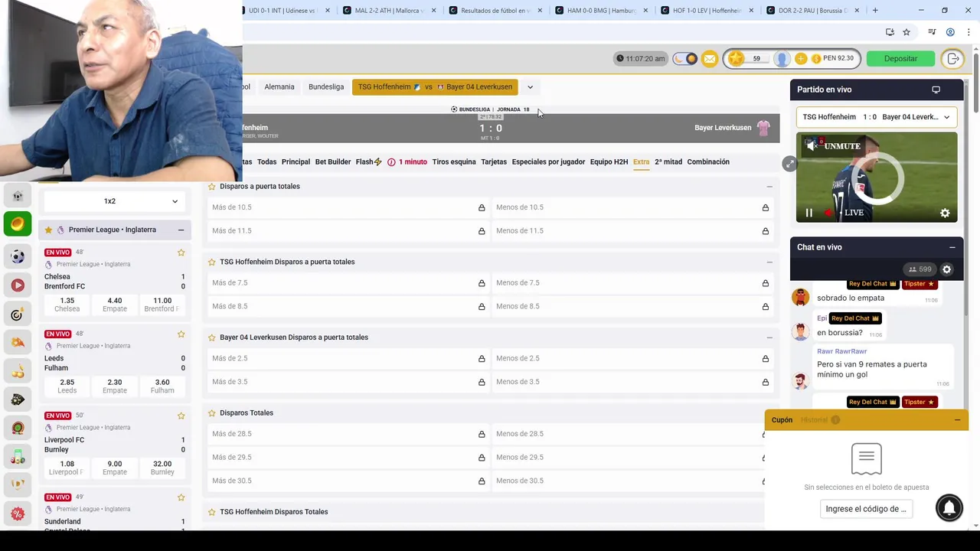Screen dimensions: 980x551
Task: Bet on Leeds at 2.85
Action: pyautogui.click(x=67, y=386)
